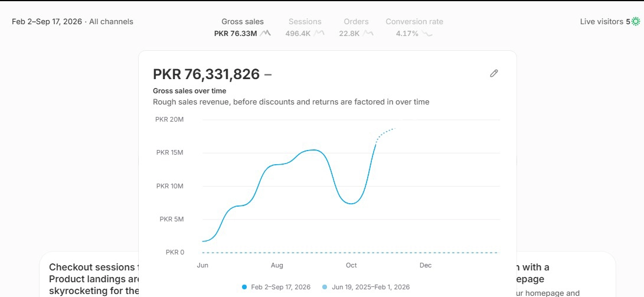Click the Conversion rate sparkline icon

click(427, 34)
